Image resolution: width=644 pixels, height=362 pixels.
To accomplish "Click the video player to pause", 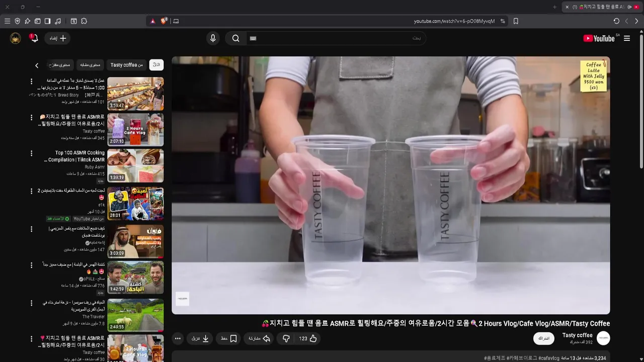I will click(391, 185).
